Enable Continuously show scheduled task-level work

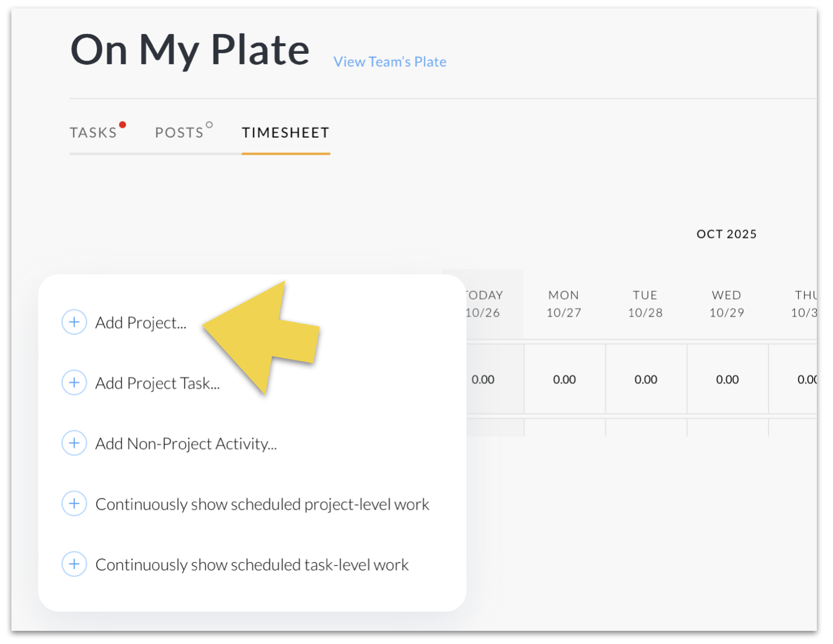click(x=252, y=564)
